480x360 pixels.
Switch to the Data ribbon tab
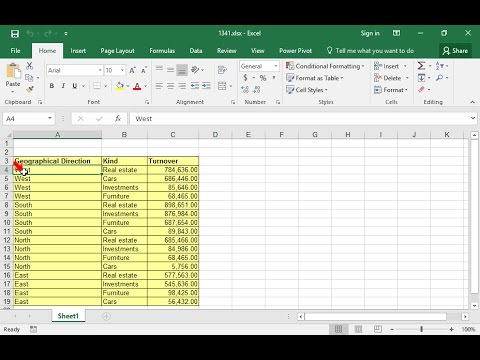click(196, 51)
